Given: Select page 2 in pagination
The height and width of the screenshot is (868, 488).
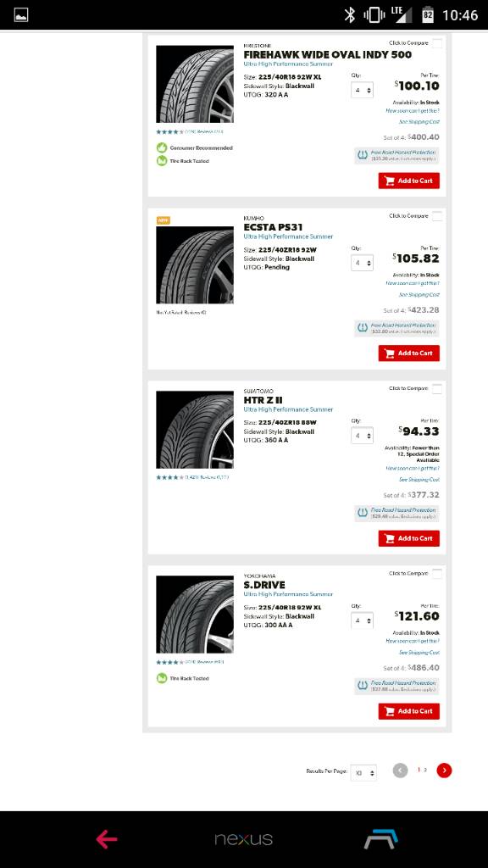Looking at the screenshot, I should click(425, 770).
